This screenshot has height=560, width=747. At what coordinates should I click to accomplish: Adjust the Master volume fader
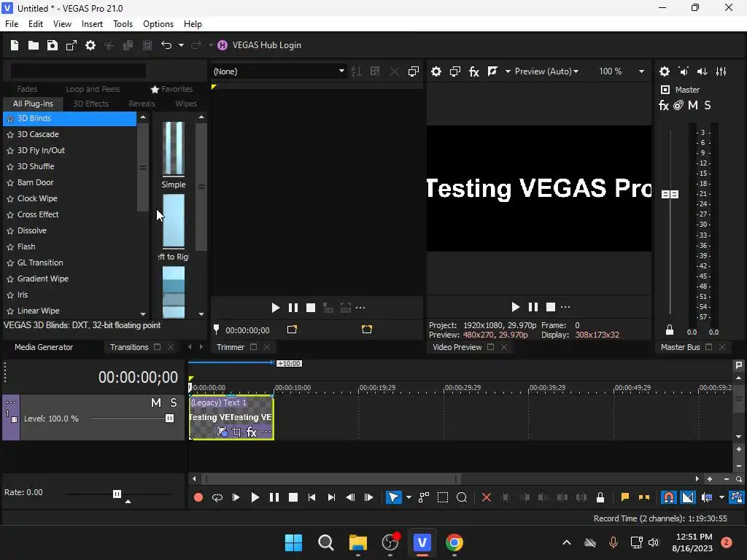coord(670,194)
